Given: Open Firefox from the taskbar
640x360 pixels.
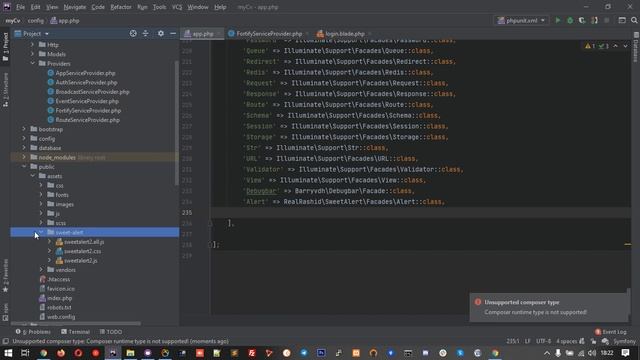Looking at the screenshot, I should pyautogui.click(x=61, y=353).
